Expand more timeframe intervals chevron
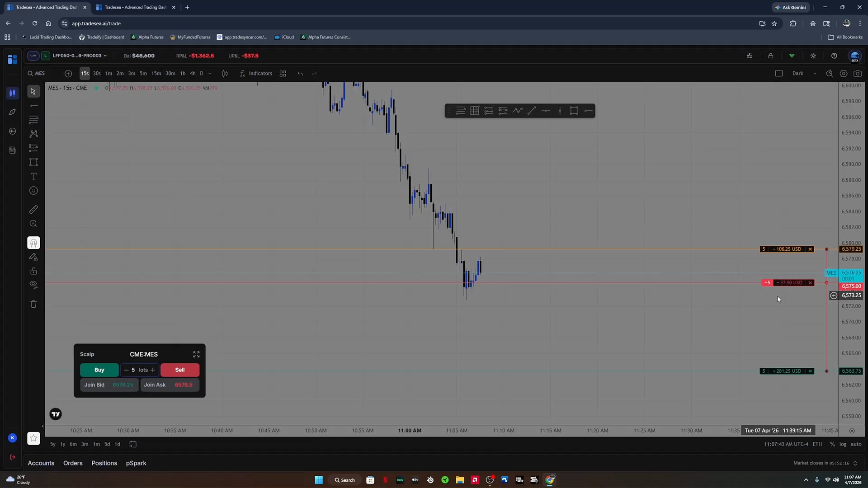Viewport: 868px width, 488px height. [210, 73]
